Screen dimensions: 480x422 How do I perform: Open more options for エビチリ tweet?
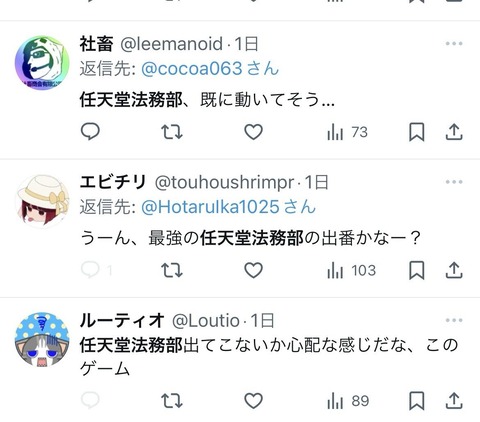click(x=454, y=182)
